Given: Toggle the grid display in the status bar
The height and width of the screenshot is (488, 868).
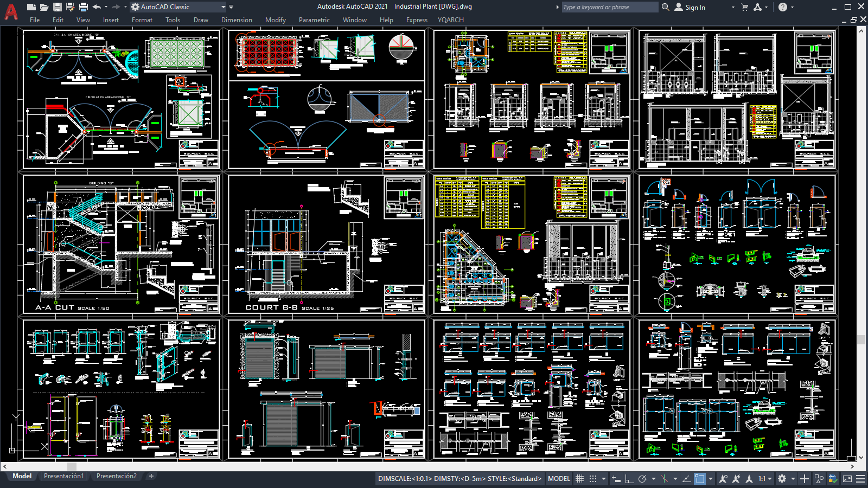Looking at the screenshot, I should pyautogui.click(x=580, y=479).
